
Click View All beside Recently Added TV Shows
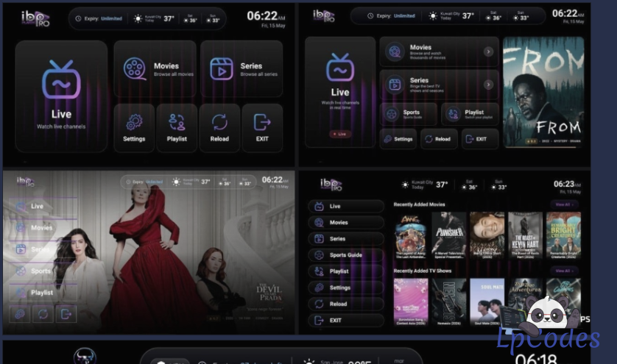click(x=564, y=271)
